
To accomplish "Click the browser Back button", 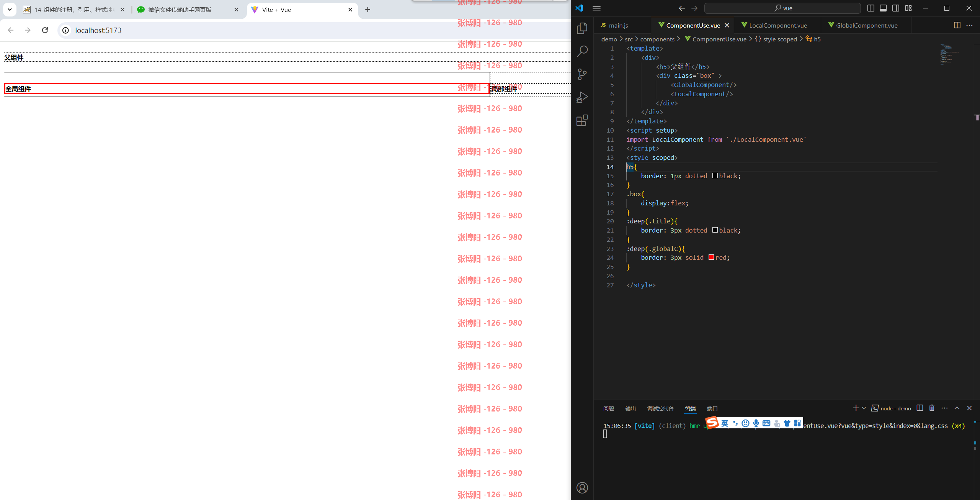I will 11,30.
